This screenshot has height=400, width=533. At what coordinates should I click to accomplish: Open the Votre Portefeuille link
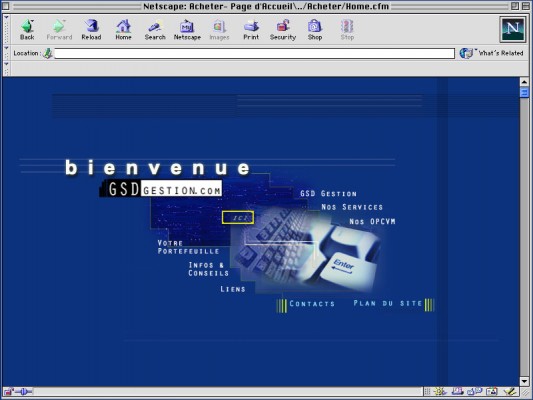tap(188, 247)
